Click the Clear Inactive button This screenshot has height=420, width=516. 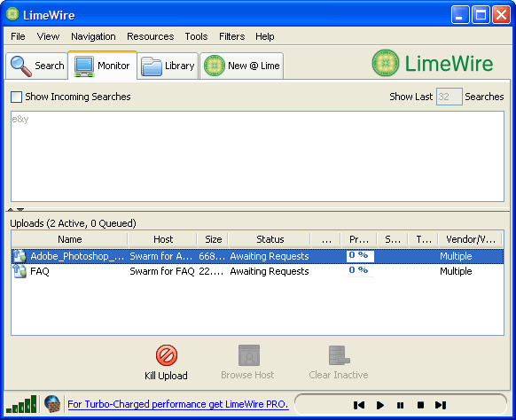click(x=339, y=362)
